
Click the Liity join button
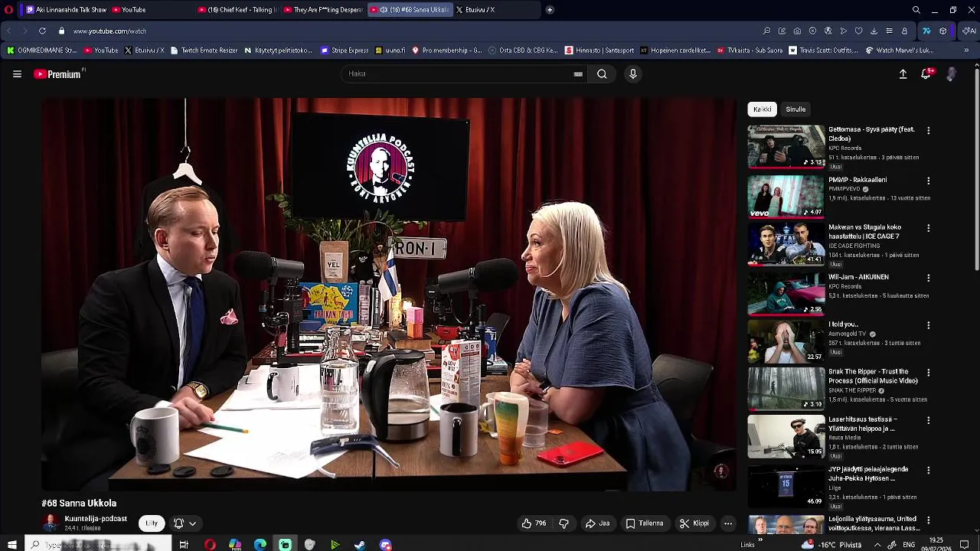[x=152, y=523]
